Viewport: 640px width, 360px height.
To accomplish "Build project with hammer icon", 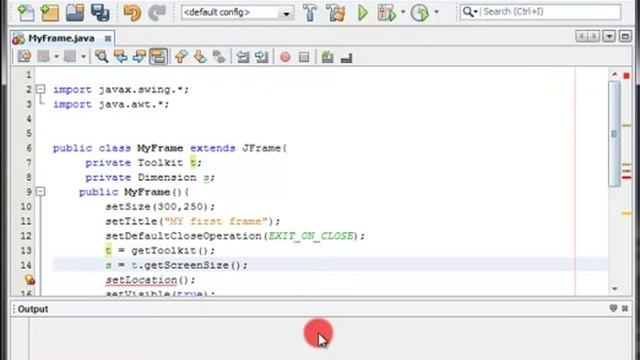I will (x=310, y=13).
